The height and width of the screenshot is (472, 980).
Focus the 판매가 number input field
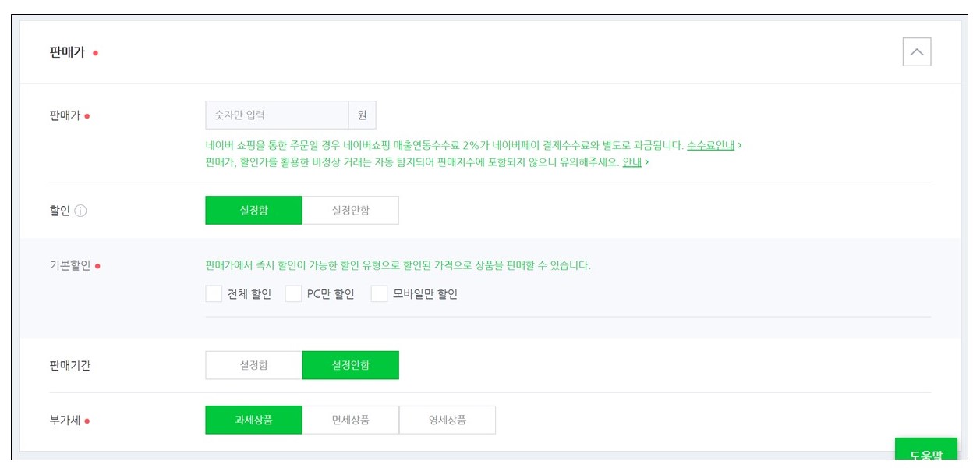[x=277, y=115]
